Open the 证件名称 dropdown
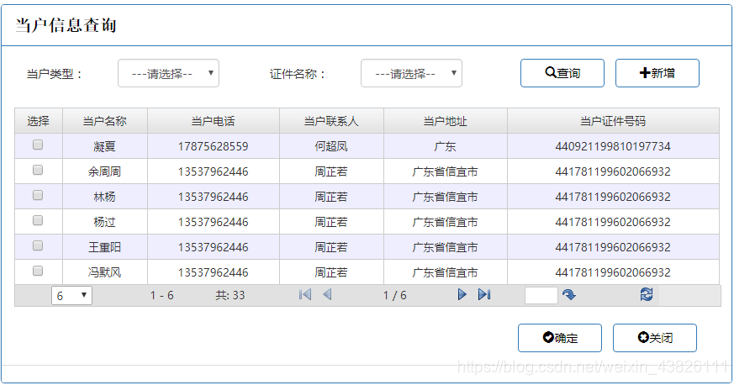This screenshot has width=736, height=385. tap(411, 73)
